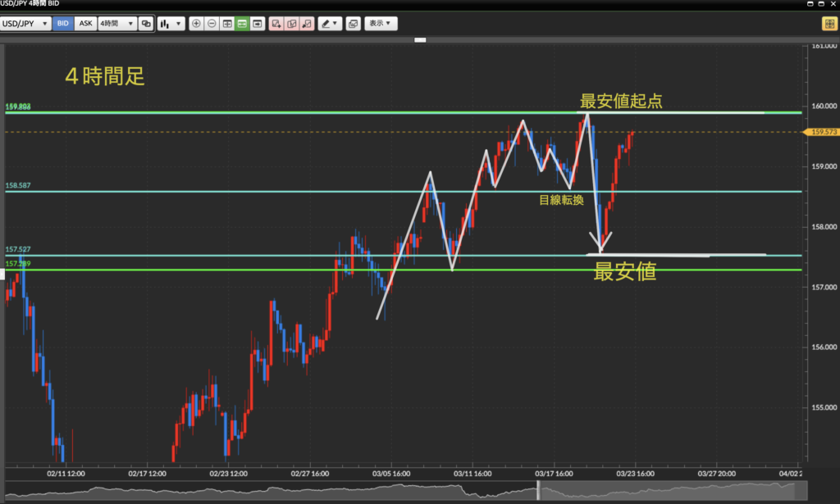Click the zoom in magnifier icon
Image resolution: width=840 pixels, height=504 pixels.
[196, 24]
